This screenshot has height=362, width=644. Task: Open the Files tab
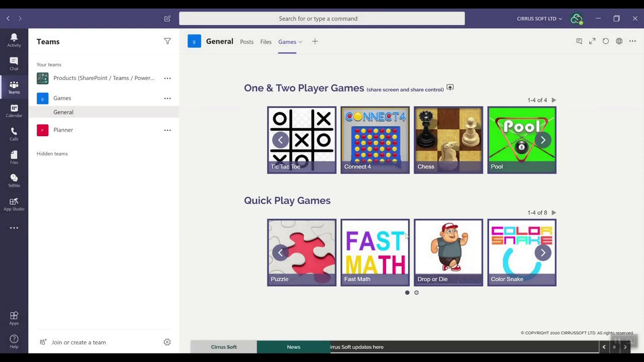266,42
